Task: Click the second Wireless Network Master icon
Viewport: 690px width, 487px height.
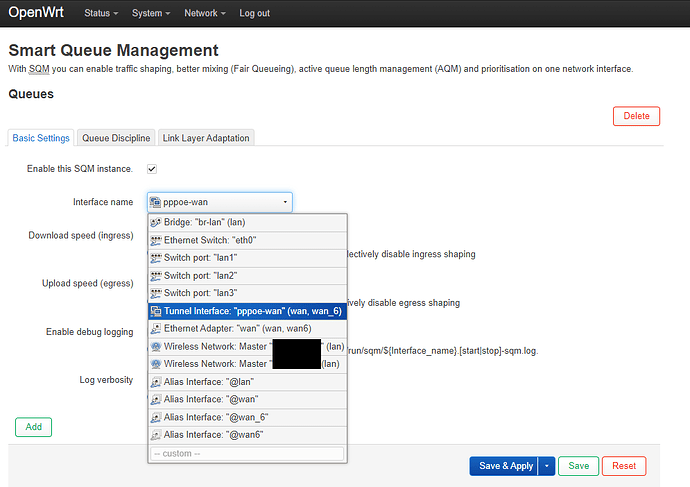Action: pos(155,364)
